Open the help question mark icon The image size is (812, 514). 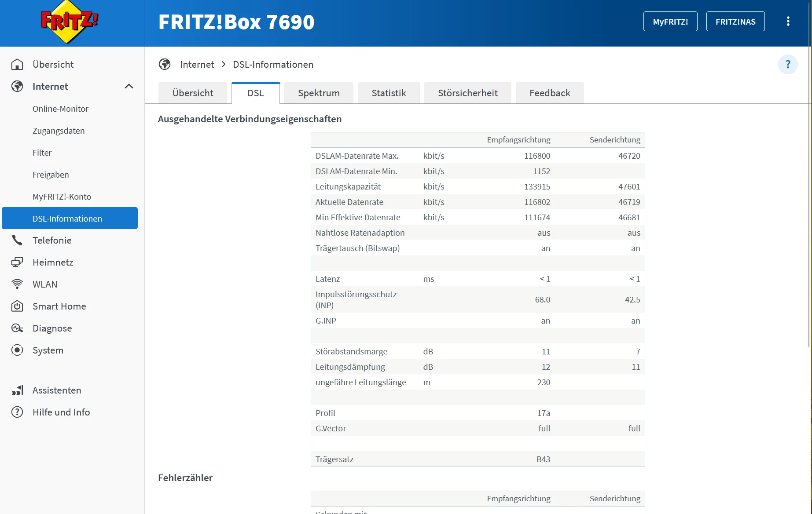[788, 65]
